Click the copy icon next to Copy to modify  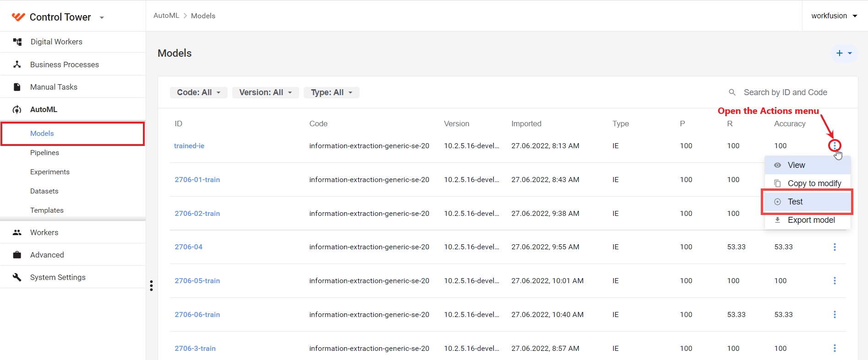click(x=777, y=183)
